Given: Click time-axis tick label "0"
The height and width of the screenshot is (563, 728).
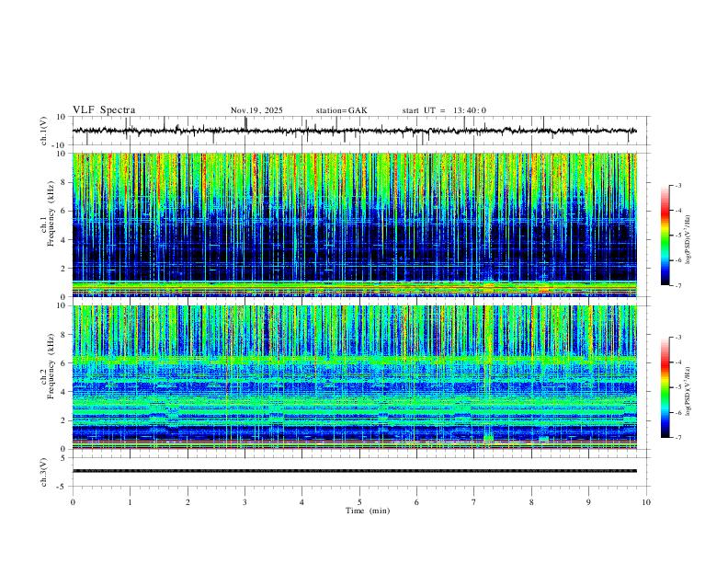Looking at the screenshot, I should 73,502.
